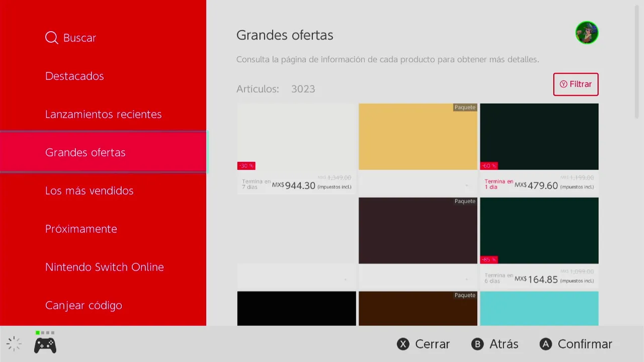The image size is (644, 362).
Task: Click the -85% discount badge
Action: [489, 260]
